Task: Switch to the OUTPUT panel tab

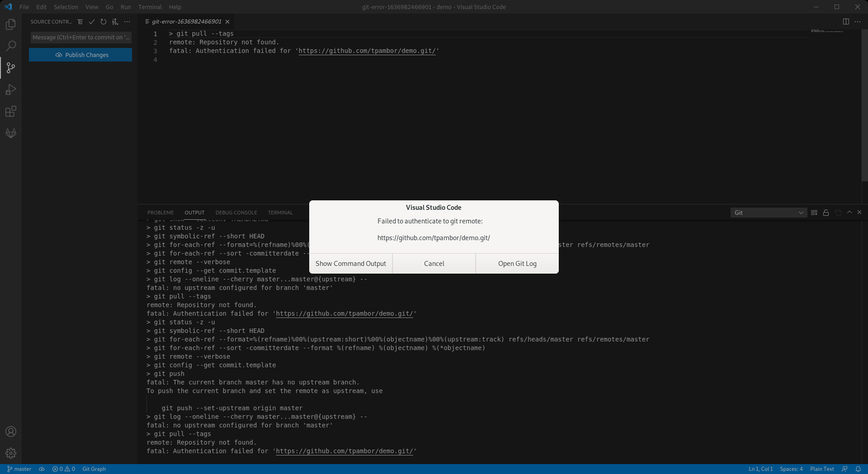Action: point(194,213)
